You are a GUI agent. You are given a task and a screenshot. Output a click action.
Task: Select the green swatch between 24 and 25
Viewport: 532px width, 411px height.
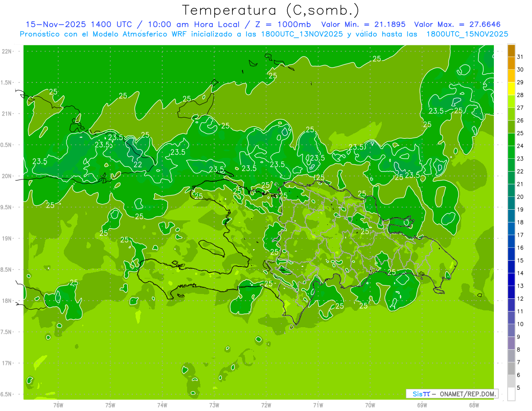511,140
